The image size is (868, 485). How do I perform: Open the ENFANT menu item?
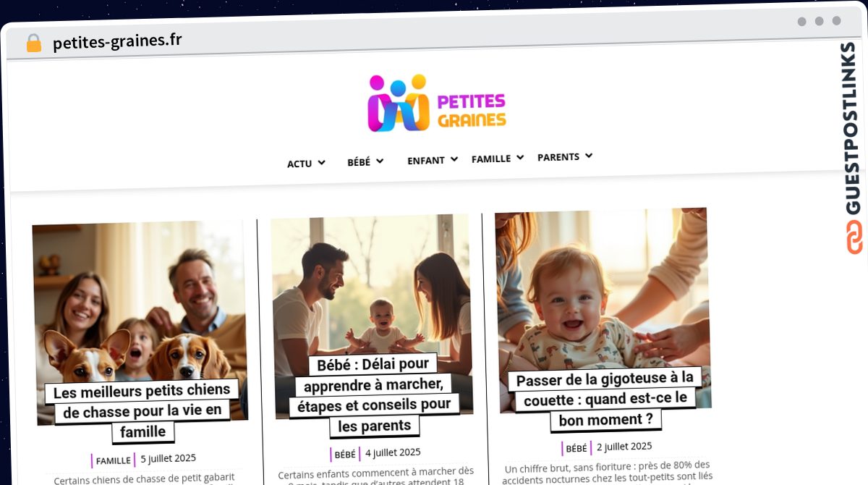tap(426, 160)
